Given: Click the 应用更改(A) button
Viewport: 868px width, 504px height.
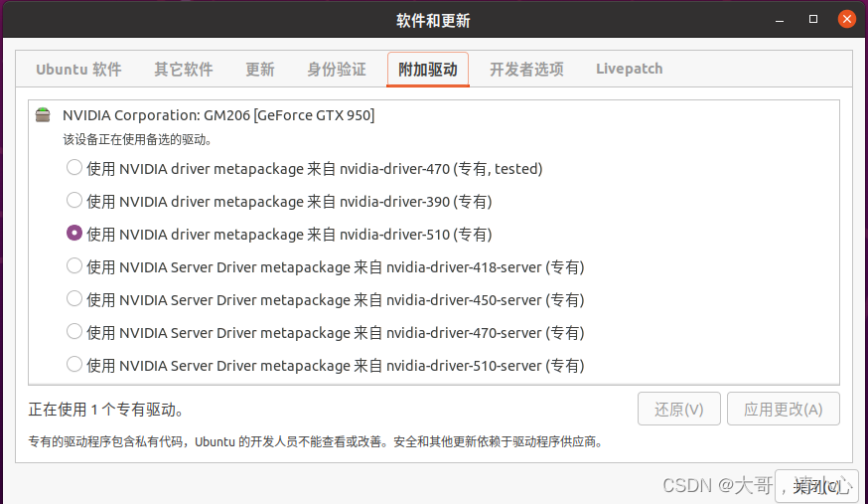Looking at the screenshot, I should 783,409.
